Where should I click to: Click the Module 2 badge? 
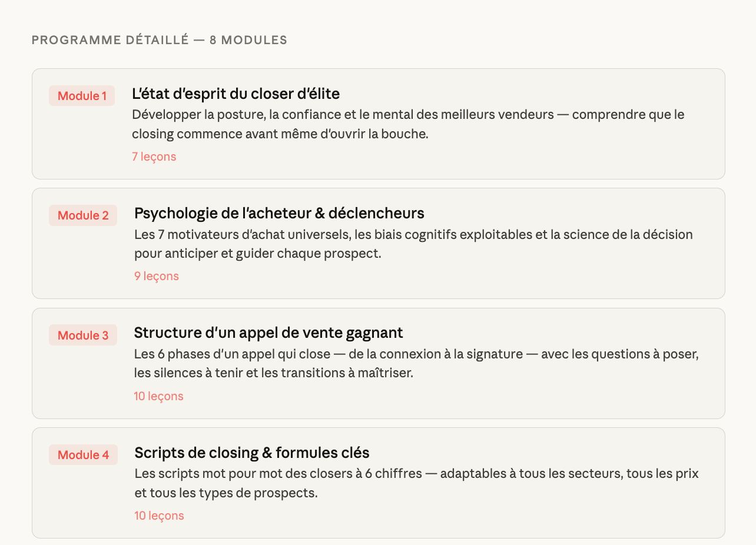pyautogui.click(x=83, y=215)
